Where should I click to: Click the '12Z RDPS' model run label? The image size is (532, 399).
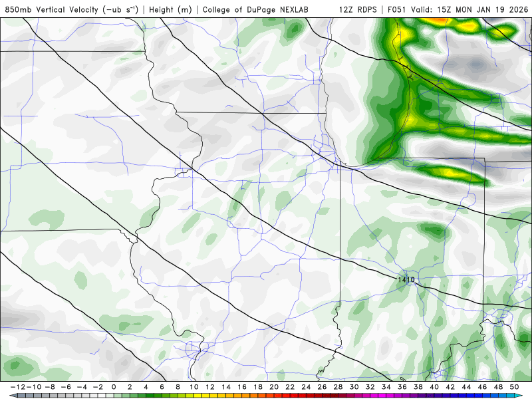tap(358, 9)
